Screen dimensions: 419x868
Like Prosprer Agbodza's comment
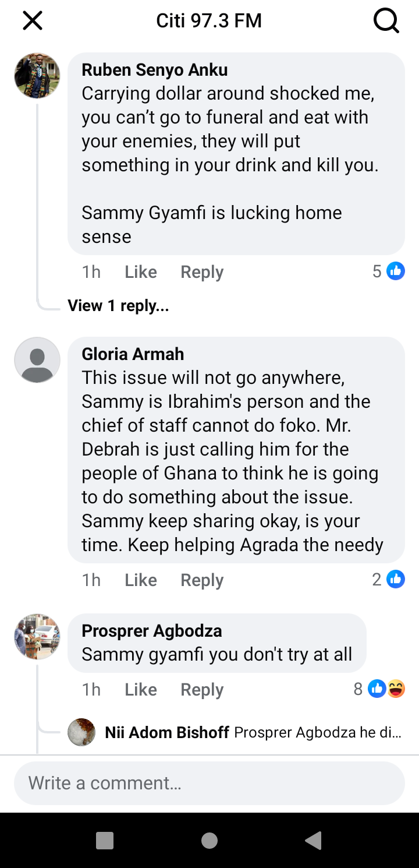click(x=141, y=690)
